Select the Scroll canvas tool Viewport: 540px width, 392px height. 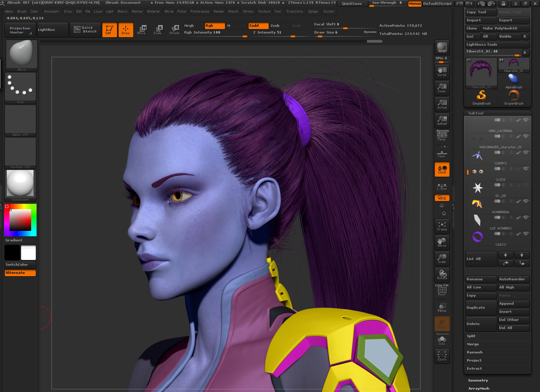pos(442,71)
